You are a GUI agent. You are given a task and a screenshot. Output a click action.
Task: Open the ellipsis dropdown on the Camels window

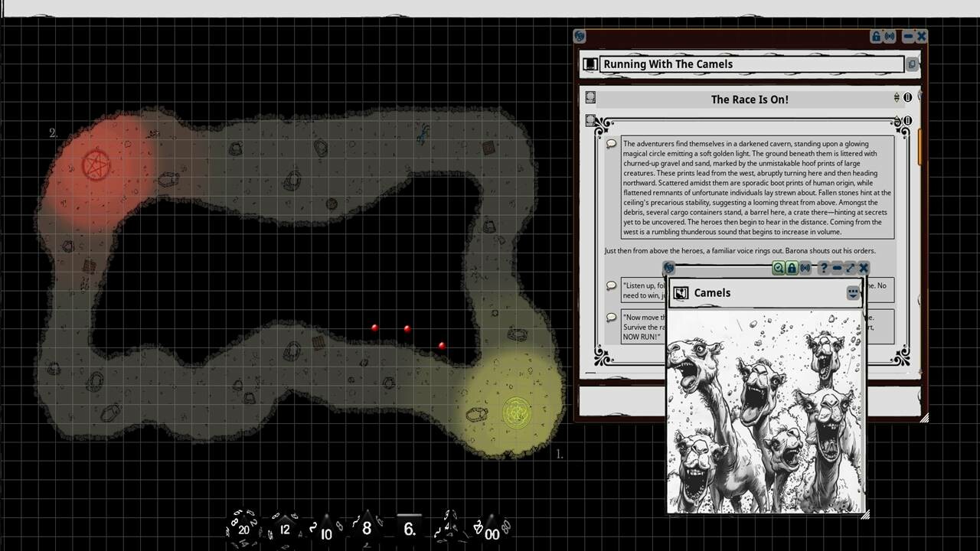coord(853,292)
